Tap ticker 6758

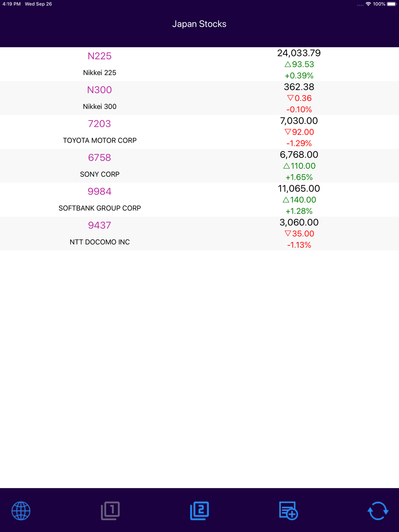click(x=100, y=158)
